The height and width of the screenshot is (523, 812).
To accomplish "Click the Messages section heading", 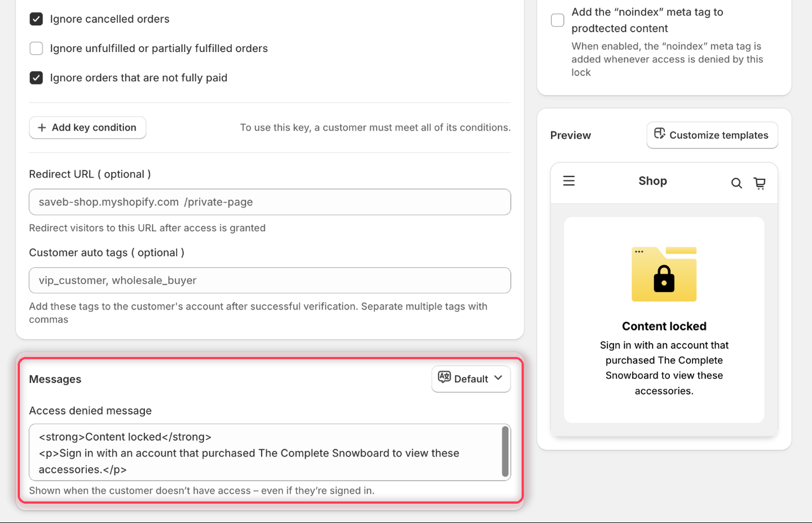I will click(55, 379).
